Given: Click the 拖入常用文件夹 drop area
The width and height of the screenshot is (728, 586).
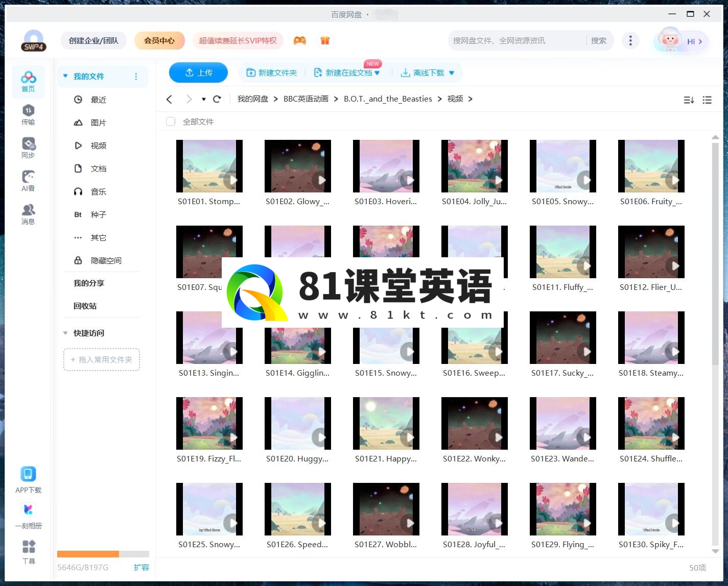Looking at the screenshot, I should pyautogui.click(x=102, y=359).
